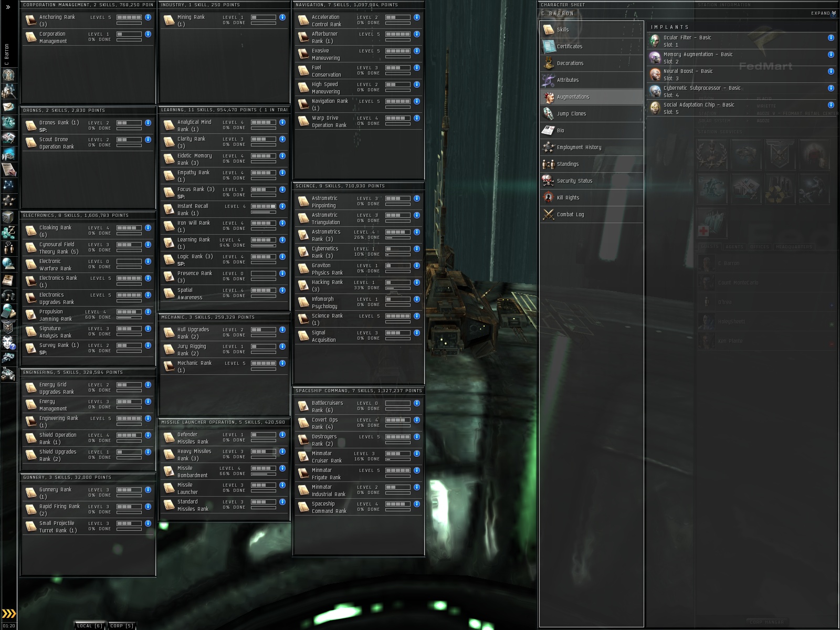The height and width of the screenshot is (630, 840).
Task: Open the Employment History section
Action: tap(592, 148)
